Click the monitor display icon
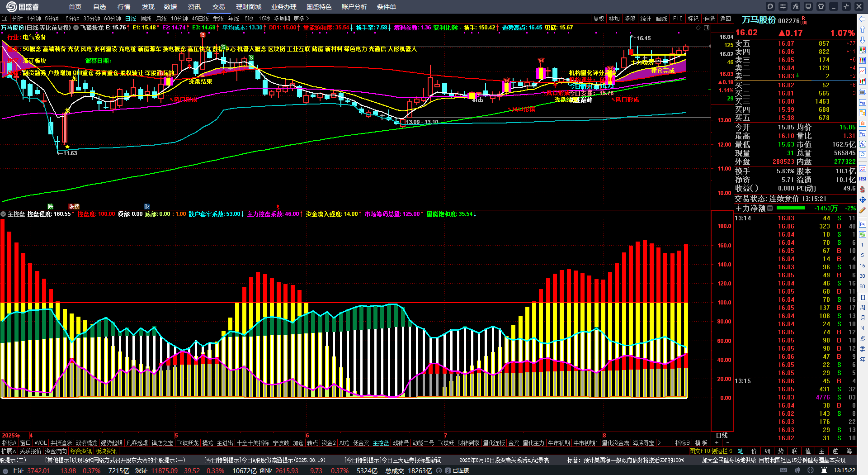The image size is (868, 475). pyautogui.click(x=808, y=6)
